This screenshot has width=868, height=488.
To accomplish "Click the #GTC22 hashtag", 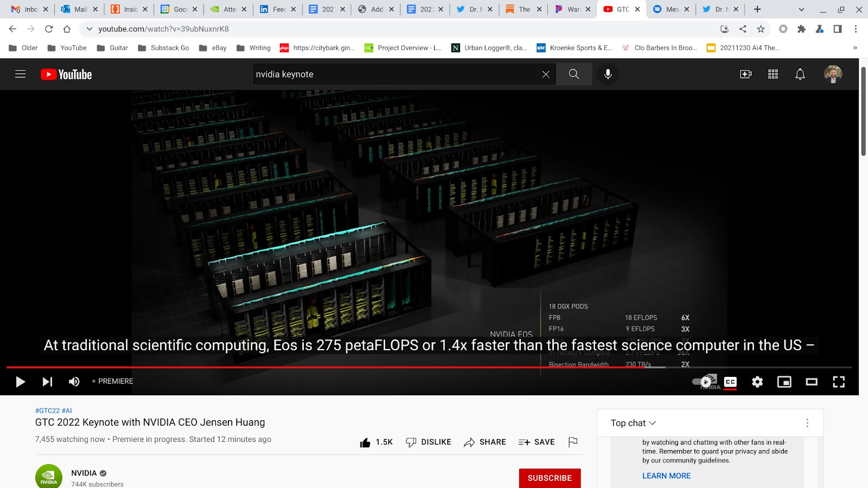I will point(48,410).
